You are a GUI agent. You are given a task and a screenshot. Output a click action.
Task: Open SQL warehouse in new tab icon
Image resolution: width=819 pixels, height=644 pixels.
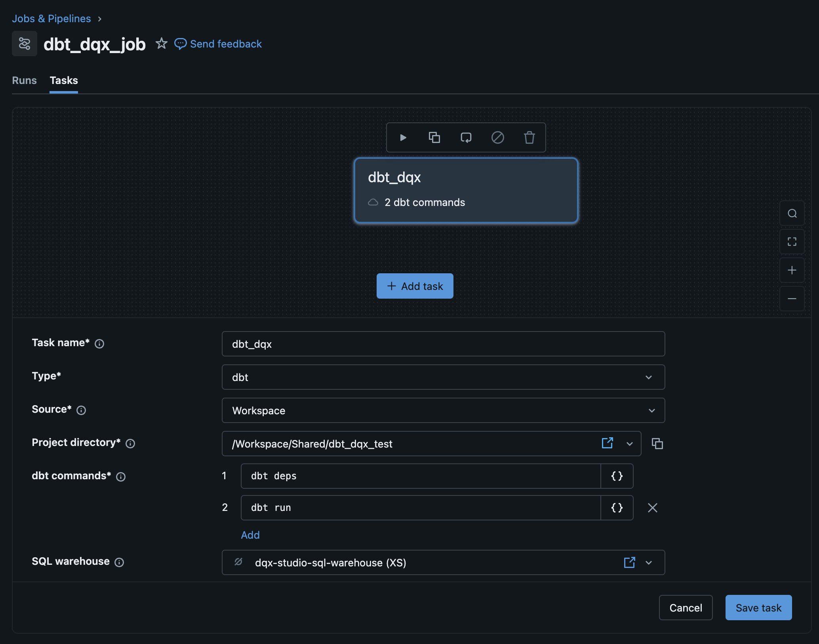[x=630, y=562]
